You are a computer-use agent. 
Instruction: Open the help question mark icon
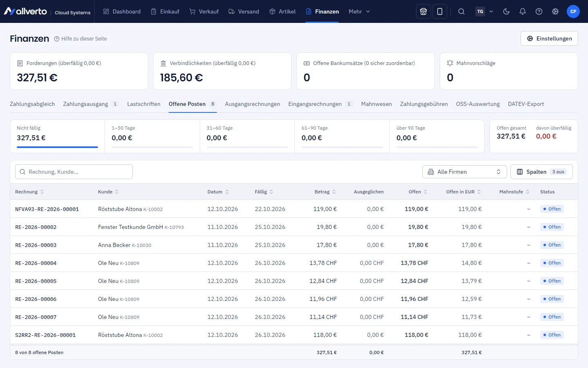(539, 11)
